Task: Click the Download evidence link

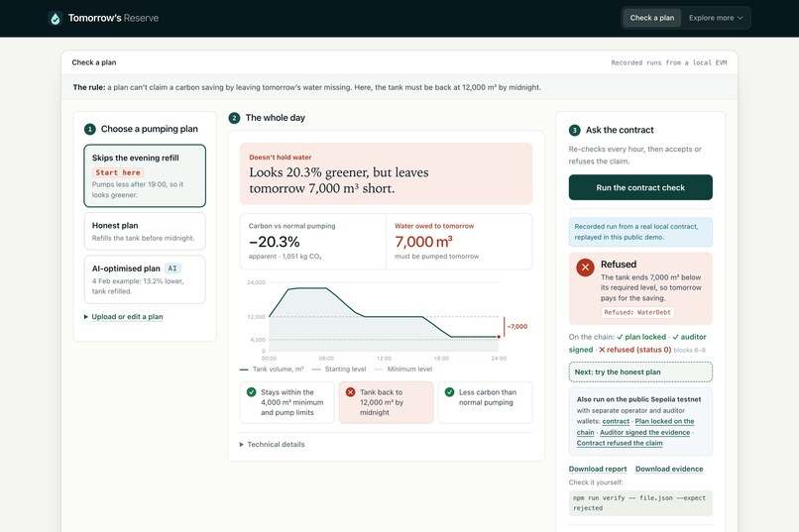Action: (x=669, y=469)
